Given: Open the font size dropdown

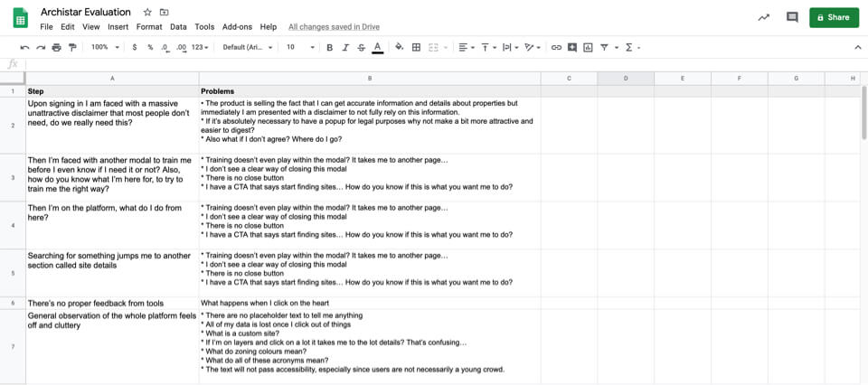Looking at the screenshot, I should [300, 47].
